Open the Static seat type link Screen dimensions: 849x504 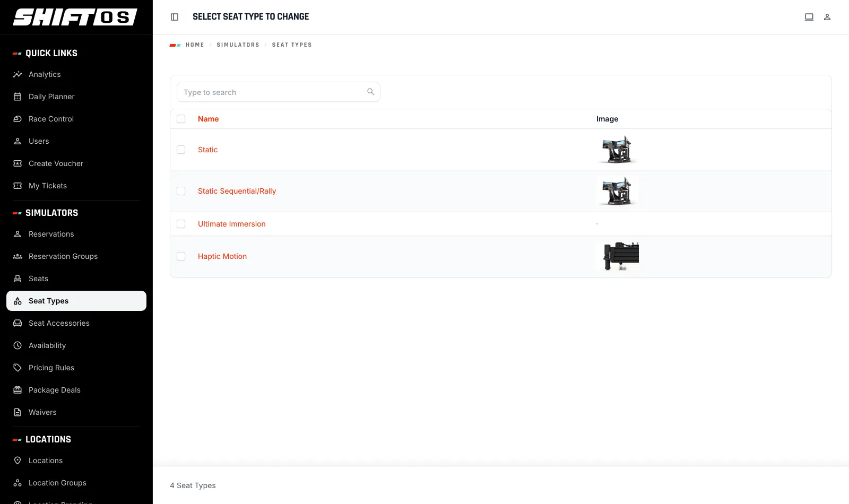[x=207, y=150]
